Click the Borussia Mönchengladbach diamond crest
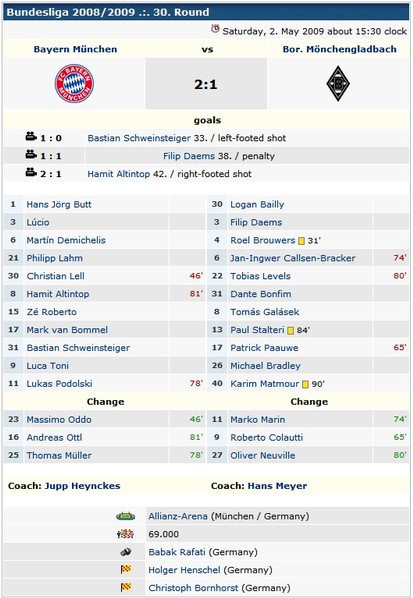This screenshot has width=413, height=598. coord(338,84)
